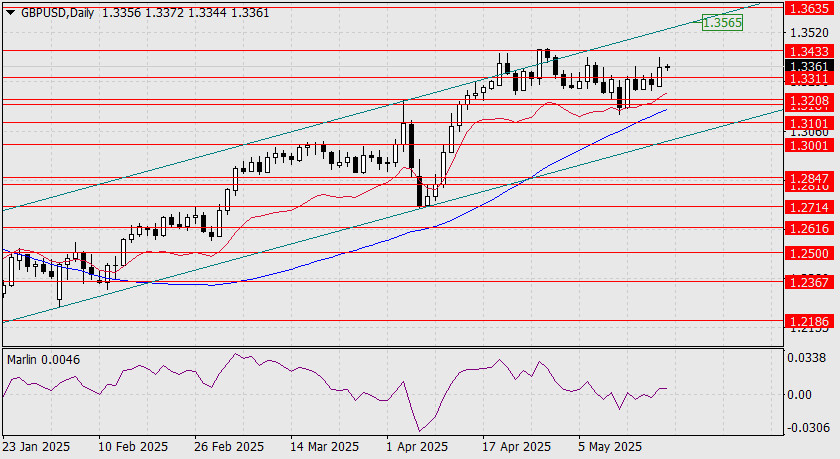Click the 1.3433 resistance level label
Viewport: 840px width, 459px height.
point(809,51)
